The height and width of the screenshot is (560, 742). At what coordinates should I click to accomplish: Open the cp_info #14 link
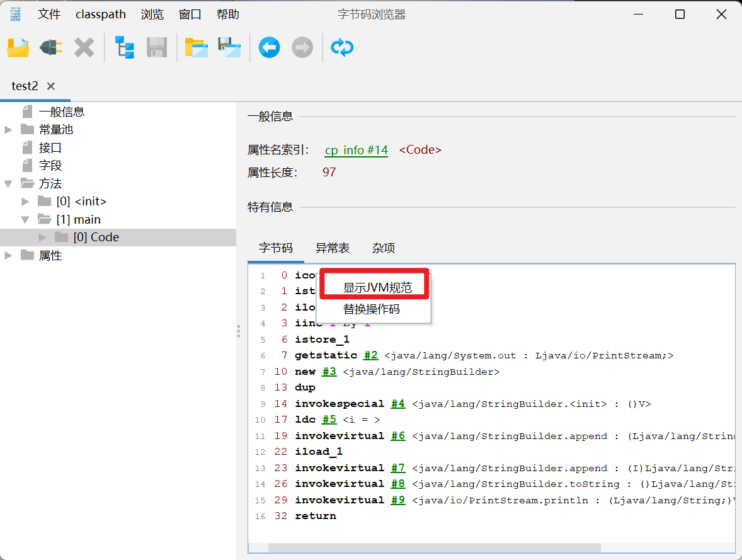(x=356, y=151)
